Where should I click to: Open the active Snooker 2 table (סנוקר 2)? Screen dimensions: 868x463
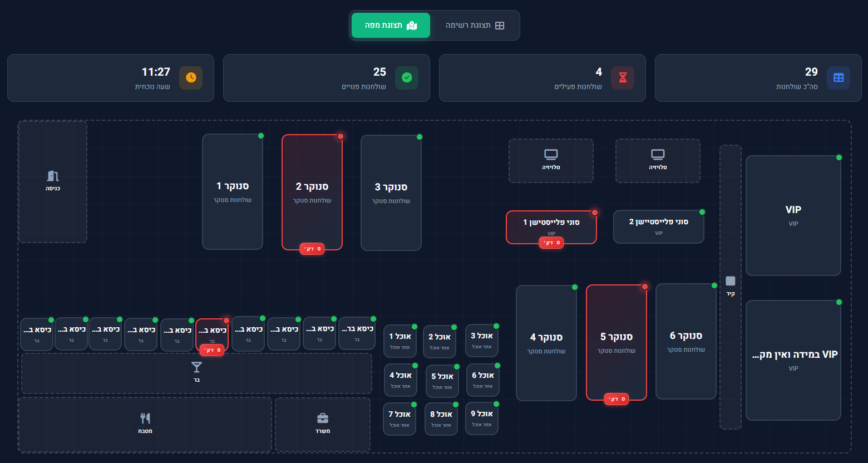click(312, 191)
